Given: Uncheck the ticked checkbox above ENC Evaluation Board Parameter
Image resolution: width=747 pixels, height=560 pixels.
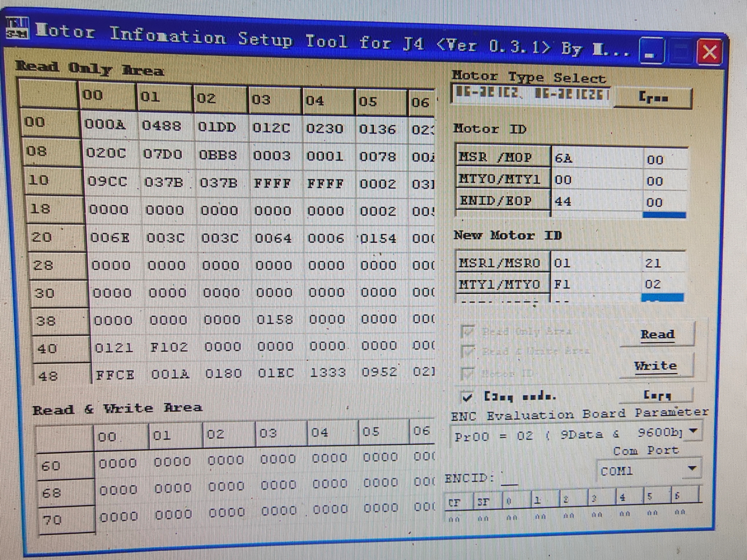Looking at the screenshot, I should (467, 397).
